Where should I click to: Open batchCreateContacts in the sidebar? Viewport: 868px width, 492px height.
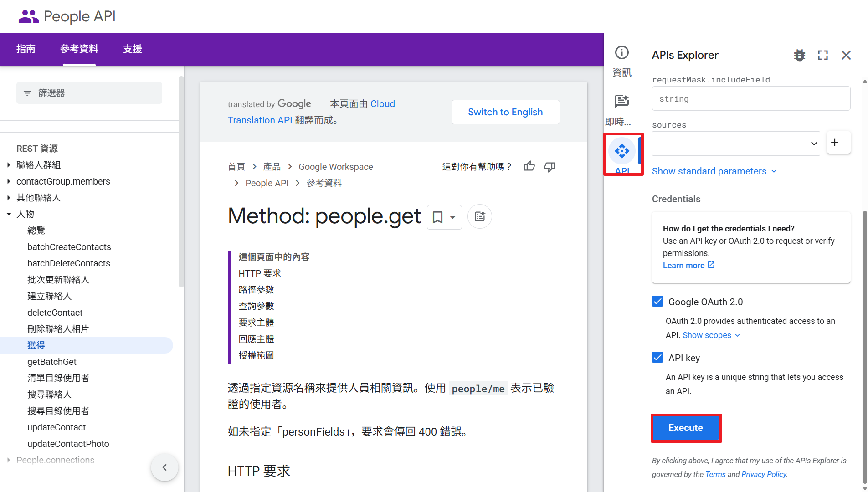click(69, 247)
